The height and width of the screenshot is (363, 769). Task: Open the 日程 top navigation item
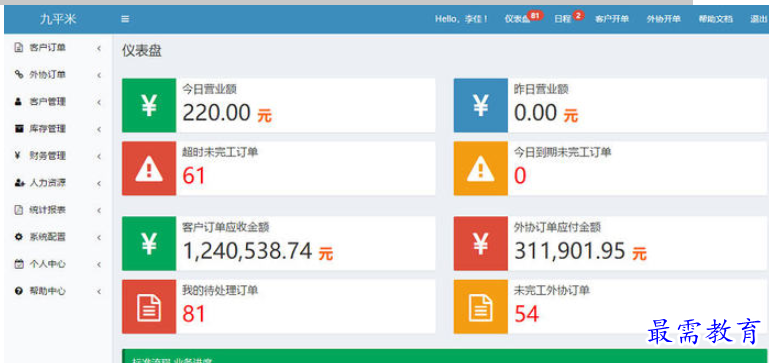(563, 19)
